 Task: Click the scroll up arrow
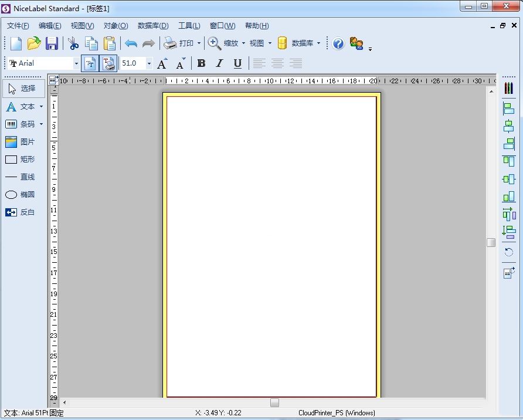tap(491, 92)
